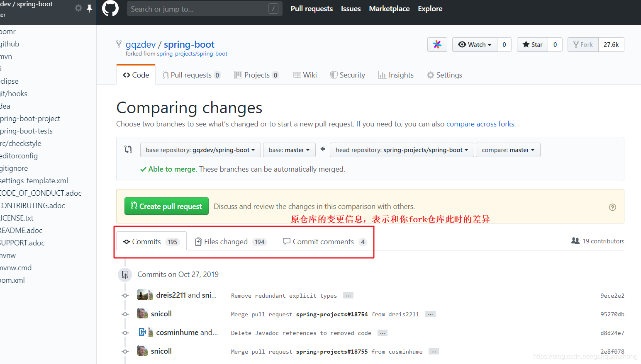Viewport: 641px width, 364px height.
Task: Fork the repository
Action: click(583, 45)
